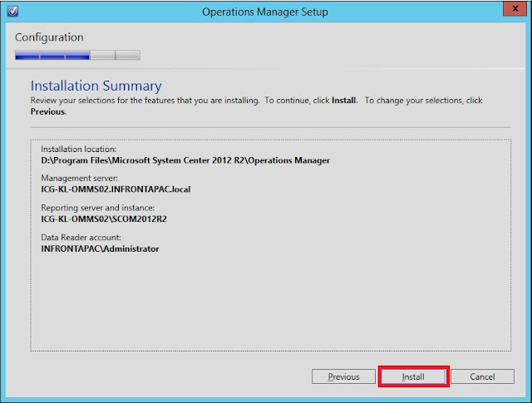The width and height of the screenshot is (532, 403).
Task: Click the 'Reporting server and instance:' label
Action: pyautogui.click(x=98, y=208)
